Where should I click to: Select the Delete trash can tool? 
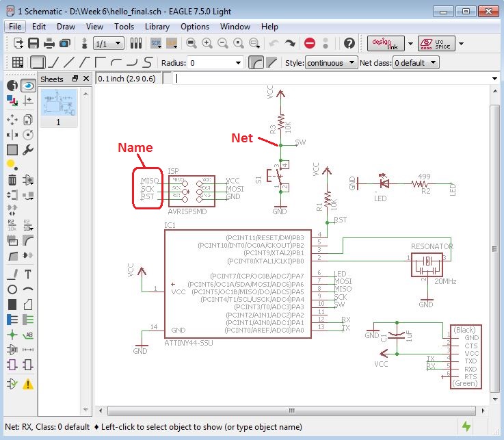(x=12, y=180)
